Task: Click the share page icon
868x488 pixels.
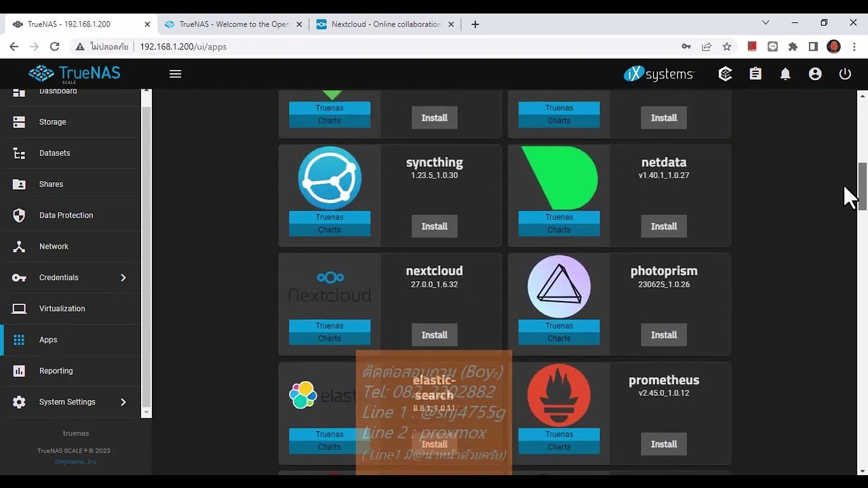Action: 707,47
